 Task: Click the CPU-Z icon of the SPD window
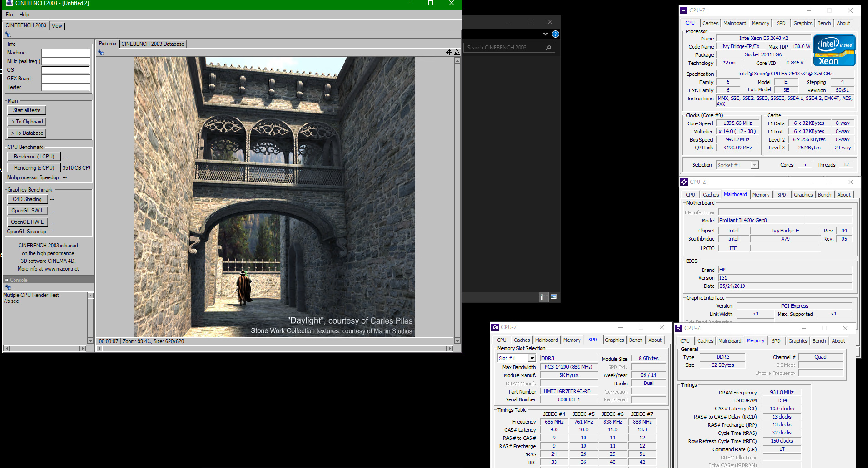click(495, 327)
